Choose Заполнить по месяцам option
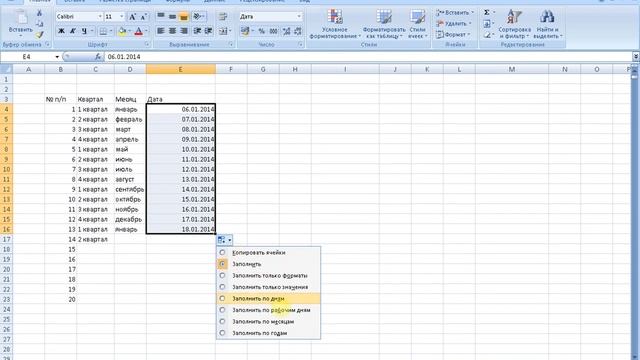The width and height of the screenshot is (640, 360). [269, 322]
